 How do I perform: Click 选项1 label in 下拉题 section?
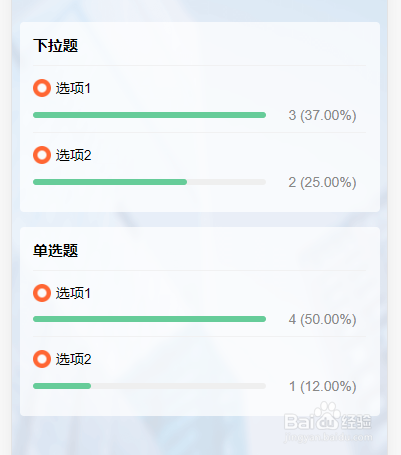pos(73,88)
